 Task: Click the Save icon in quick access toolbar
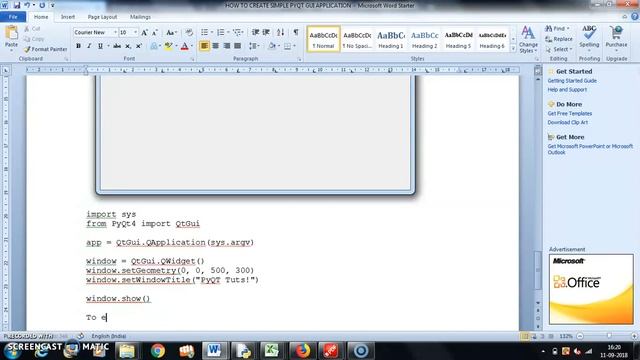[x=17, y=5]
